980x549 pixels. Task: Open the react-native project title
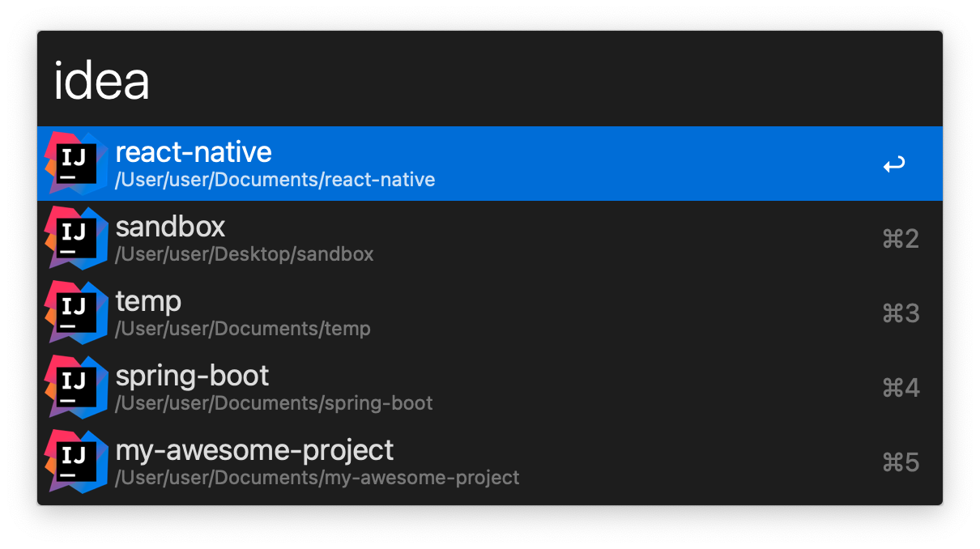click(194, 151)
